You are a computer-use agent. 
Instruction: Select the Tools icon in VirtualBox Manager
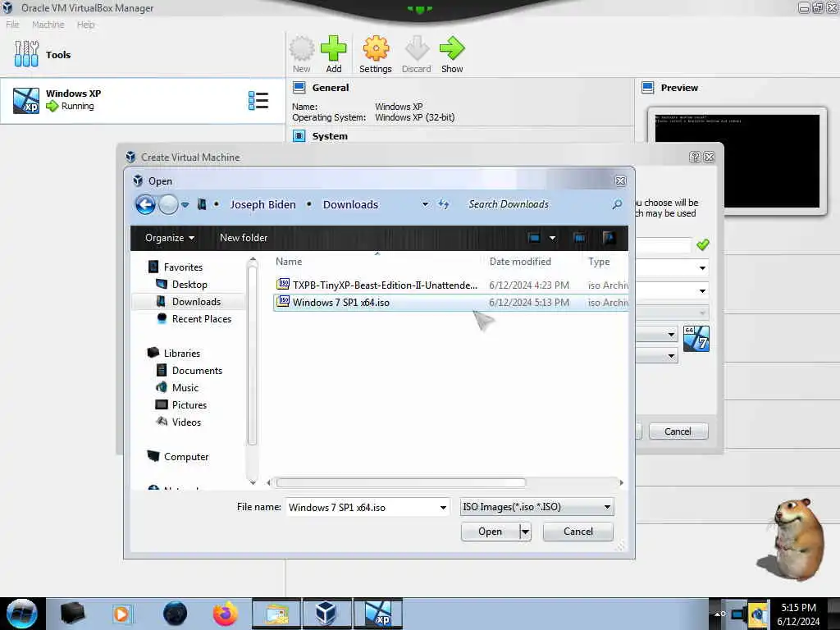pos(26,54)
